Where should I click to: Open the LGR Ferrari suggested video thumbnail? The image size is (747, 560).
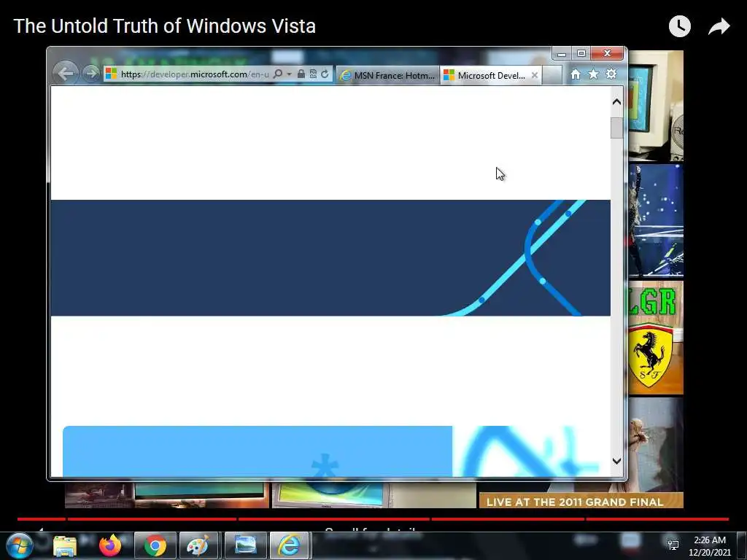click(656, 338)
